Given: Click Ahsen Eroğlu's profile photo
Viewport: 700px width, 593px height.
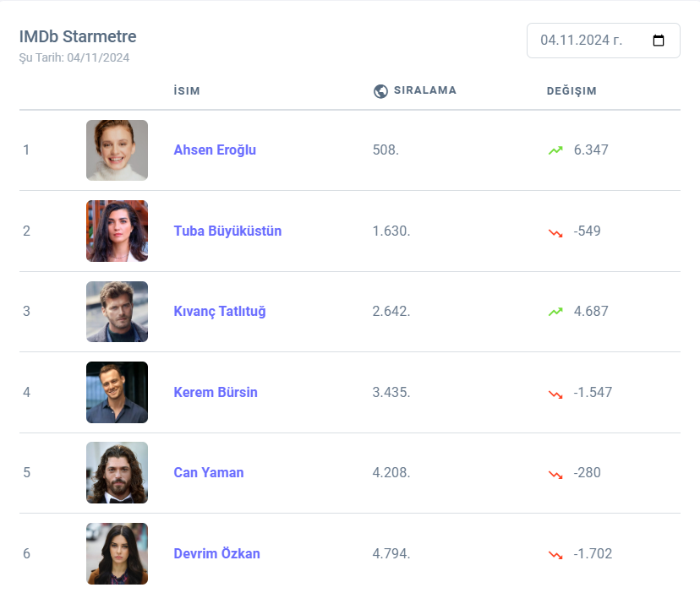Looking at the screenshot, I should 117,150.
